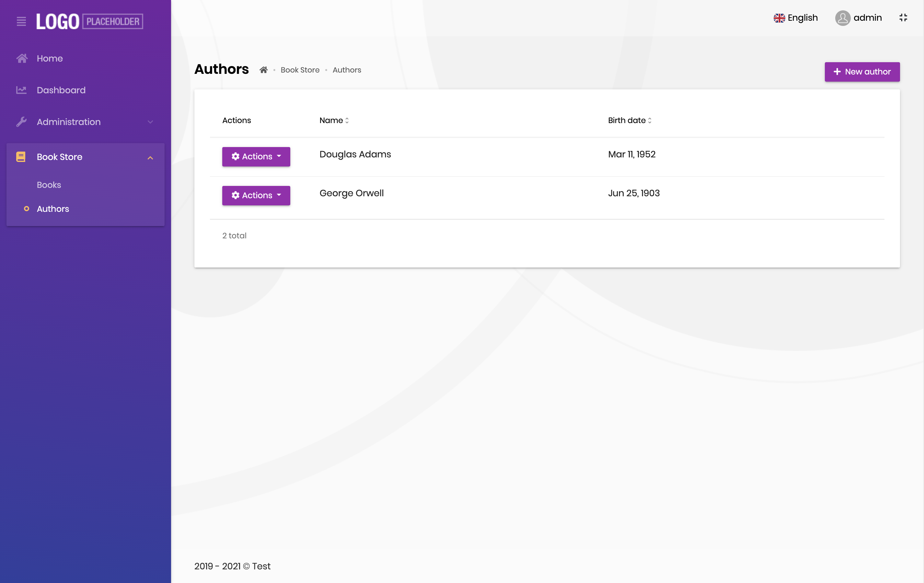Click the Book Store breadcrumb link
The image size is (924, 583).
tap(300, 70)
